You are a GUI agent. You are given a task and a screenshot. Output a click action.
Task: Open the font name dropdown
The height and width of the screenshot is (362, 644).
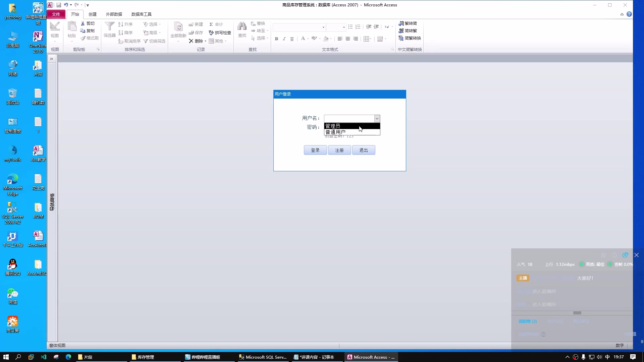[x=323, y=27]
